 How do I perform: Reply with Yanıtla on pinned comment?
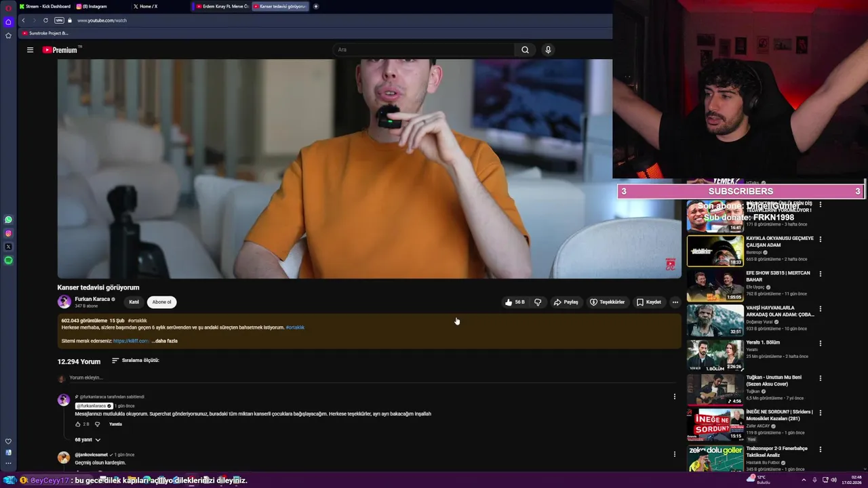coord(116,424)
